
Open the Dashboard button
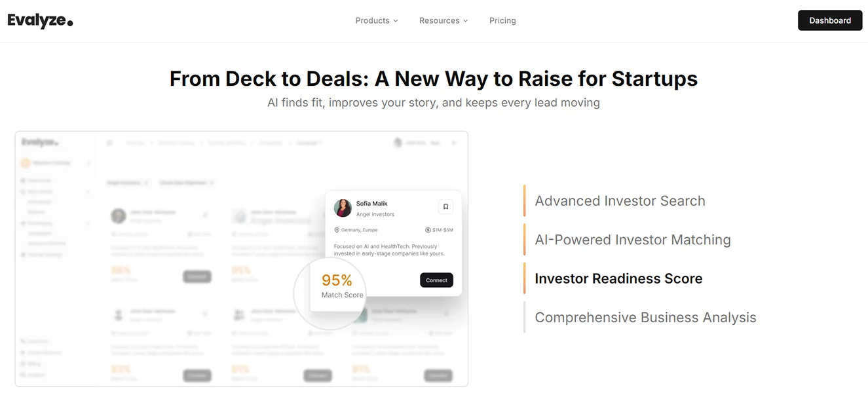pyautogui.click(x=830, y=20)
